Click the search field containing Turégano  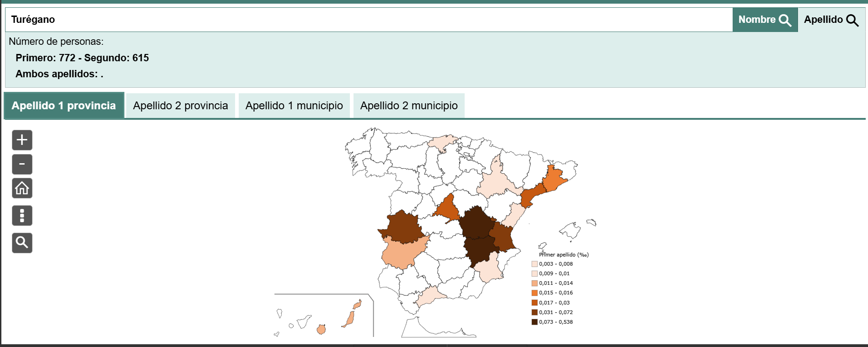pyautogui.click(x=366, y=20)
